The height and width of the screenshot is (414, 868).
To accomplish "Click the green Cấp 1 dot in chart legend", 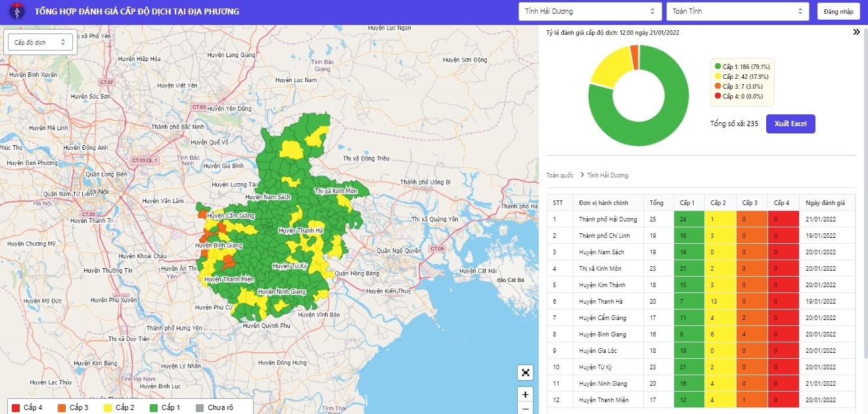I will (718, 67).
